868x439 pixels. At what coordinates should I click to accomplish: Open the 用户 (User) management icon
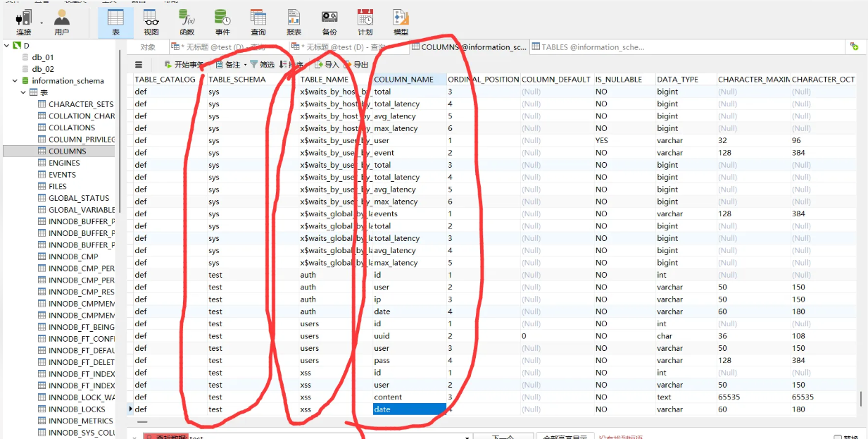(x=62, y=21)
